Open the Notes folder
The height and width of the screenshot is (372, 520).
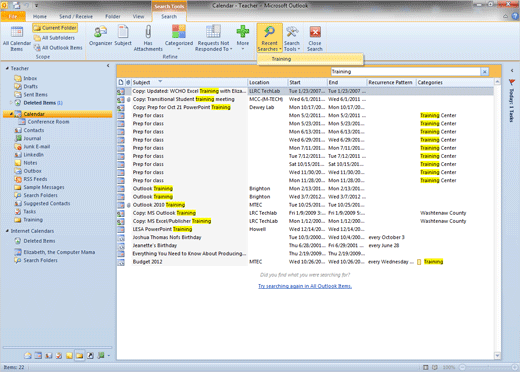[30, 163]
